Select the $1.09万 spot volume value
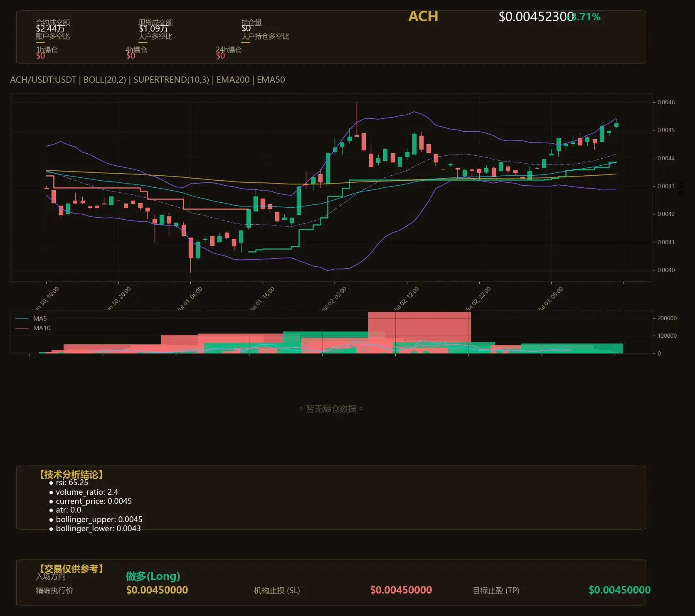This screenshot has height=616, width=695. pyautogui.click(x=153, y=29)
